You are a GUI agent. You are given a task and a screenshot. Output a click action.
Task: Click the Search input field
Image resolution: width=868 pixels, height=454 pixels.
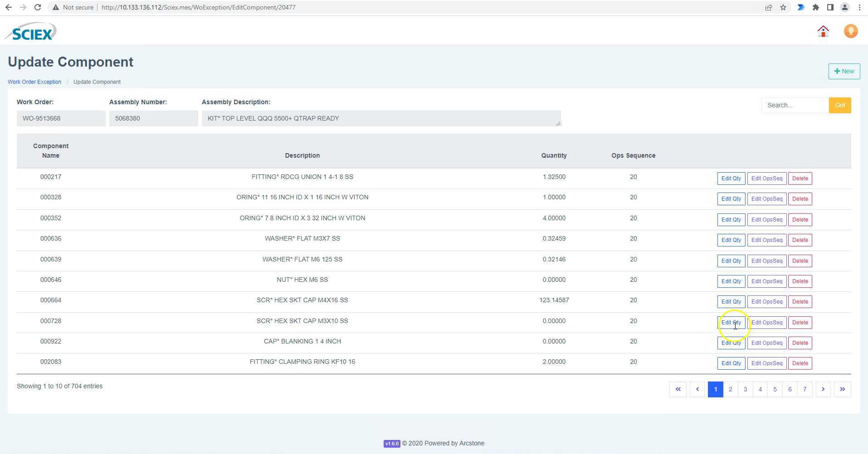pos(795,105)
